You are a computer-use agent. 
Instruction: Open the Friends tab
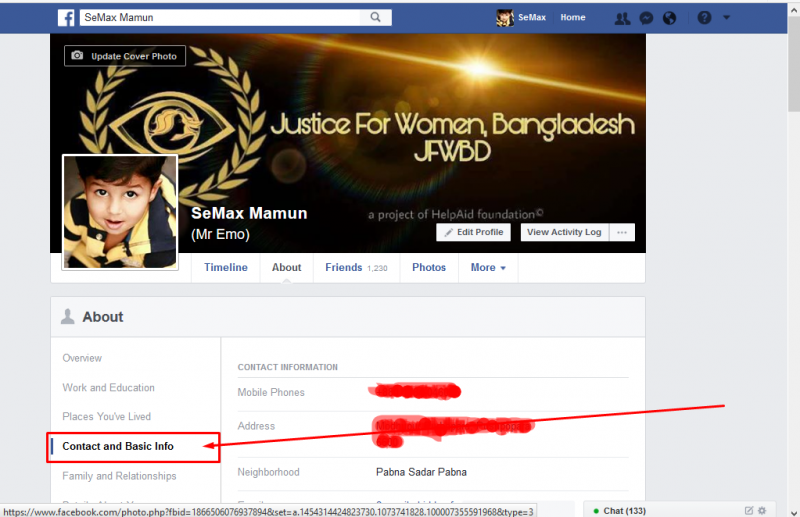click(x=356, y=267)
